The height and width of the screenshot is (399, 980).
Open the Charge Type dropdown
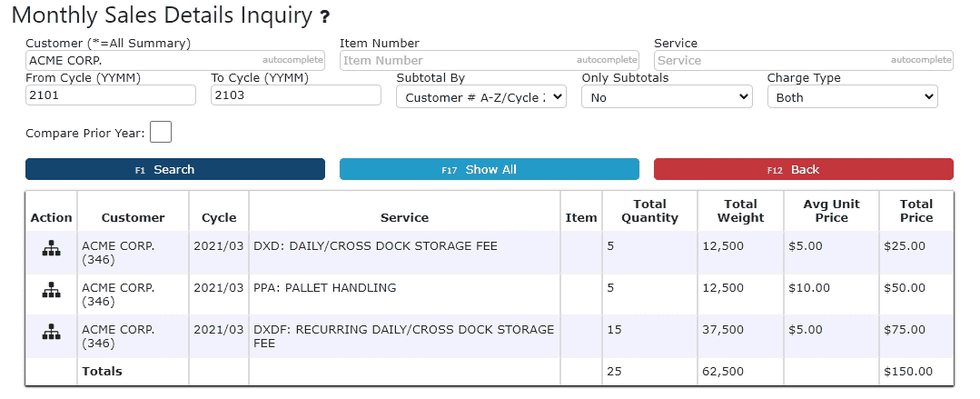tap(852, 97)
